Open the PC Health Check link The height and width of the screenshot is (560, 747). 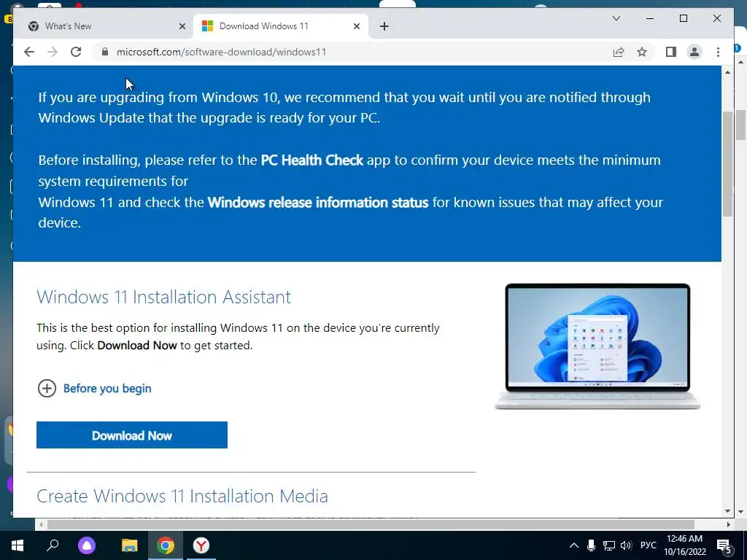click(312, 160)
